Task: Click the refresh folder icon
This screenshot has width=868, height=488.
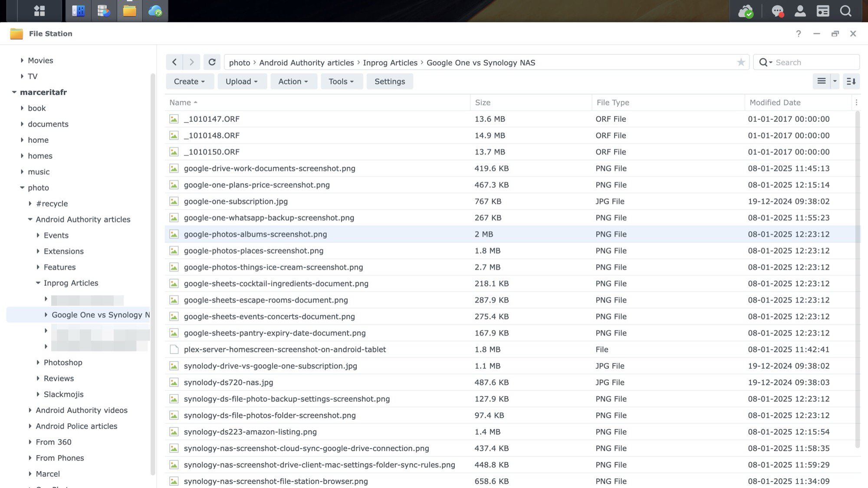Action: [x=212, y=62]
